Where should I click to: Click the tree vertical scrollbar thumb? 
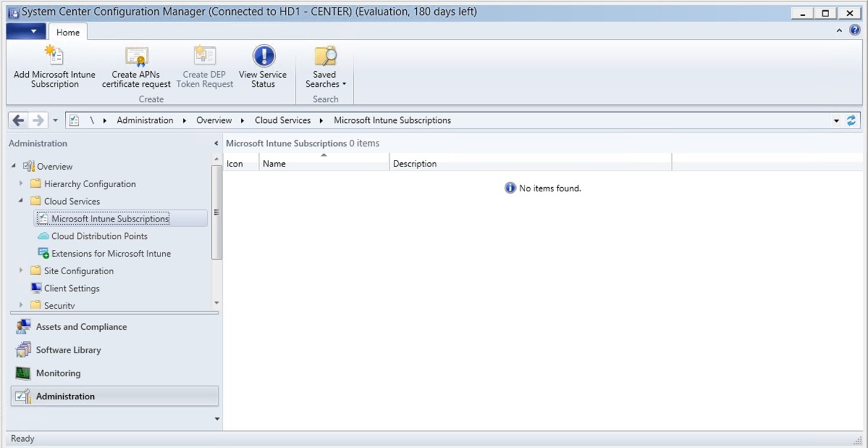pyautogui.click(x=217, y=212)
